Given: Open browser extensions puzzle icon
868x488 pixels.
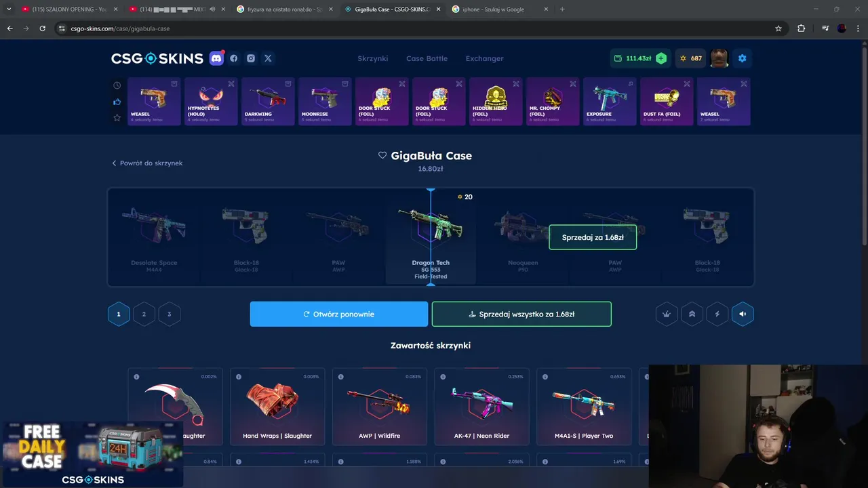Looking at the screenshot, I should click(802, 28).
